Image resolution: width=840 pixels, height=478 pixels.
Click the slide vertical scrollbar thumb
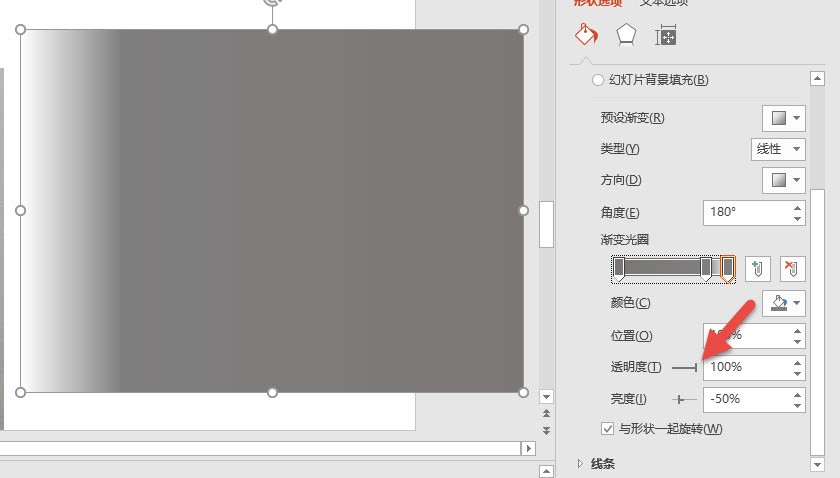point(546,224)
